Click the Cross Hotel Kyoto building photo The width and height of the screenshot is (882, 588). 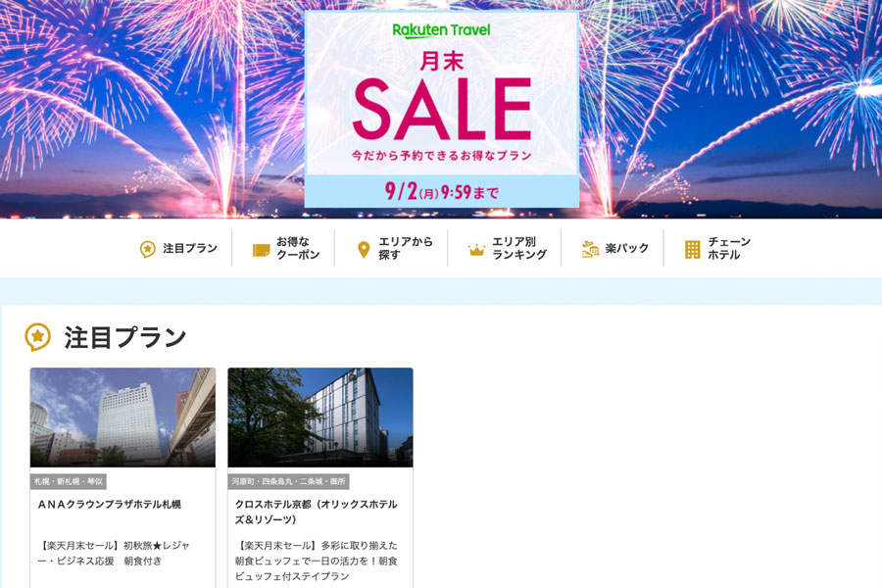pyautogui.click(x=320, y=417)
